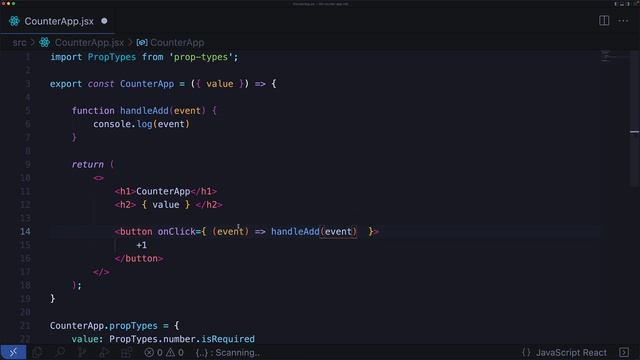This screenshot has height=360, width=640.
Task: Open the Search view magnifier icon
Action: pyautogui.click(x=60, y=352)
